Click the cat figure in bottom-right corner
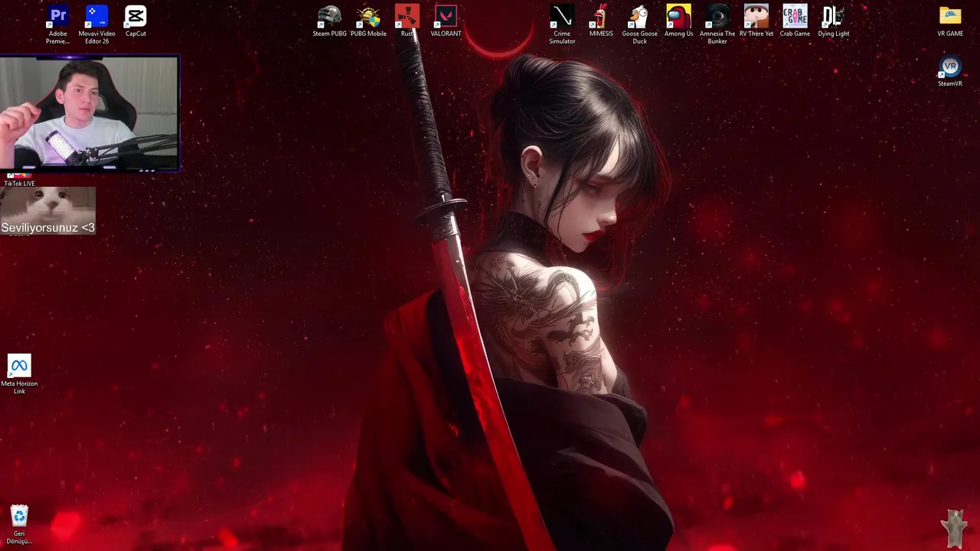980x551 pixels. click(x=955, y=529)
